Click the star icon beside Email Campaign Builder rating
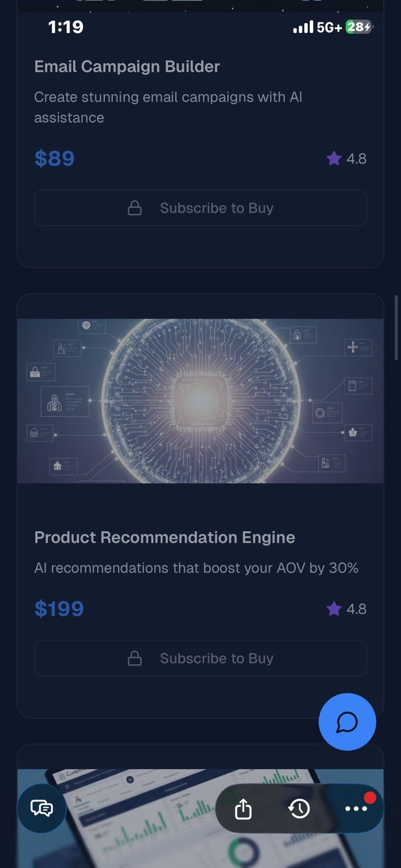Viewport: 401px width, 868px height. point(334,158)
